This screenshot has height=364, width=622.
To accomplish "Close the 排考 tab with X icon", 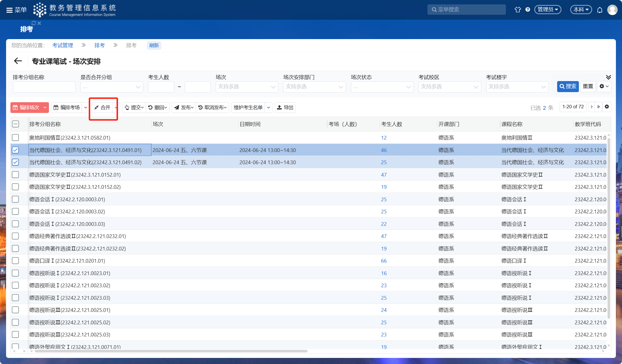I will pyautogui.click(x=39, y=23).
